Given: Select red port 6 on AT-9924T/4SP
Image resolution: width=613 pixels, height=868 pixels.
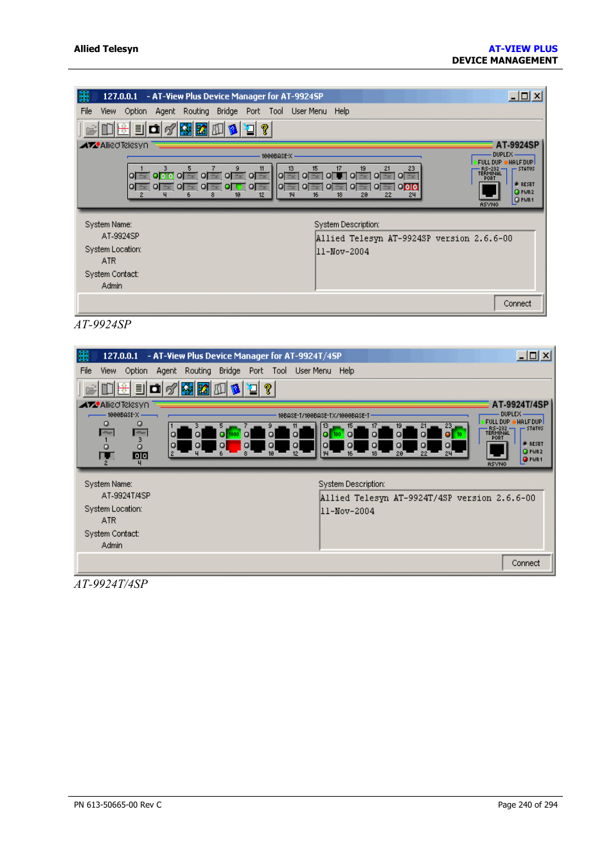Looking at the screenshot, I should [x=234, y=446].
